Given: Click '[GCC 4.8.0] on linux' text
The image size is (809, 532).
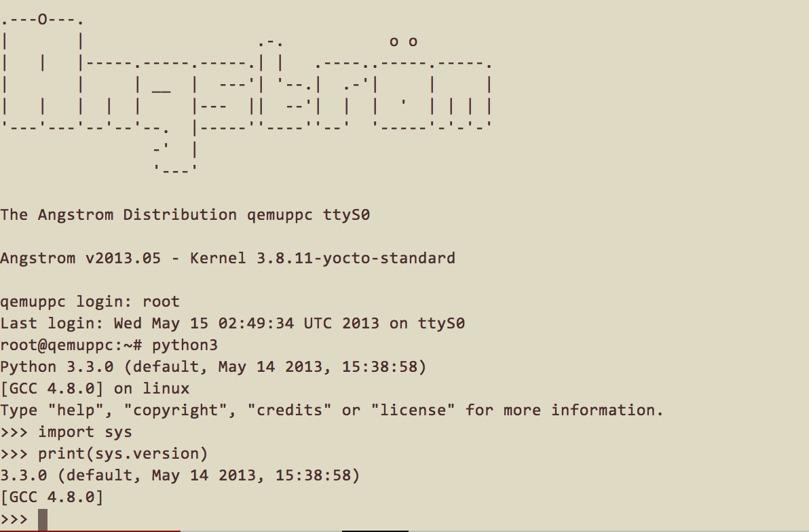Looking at the screenshot, I should tap(95, 388).
